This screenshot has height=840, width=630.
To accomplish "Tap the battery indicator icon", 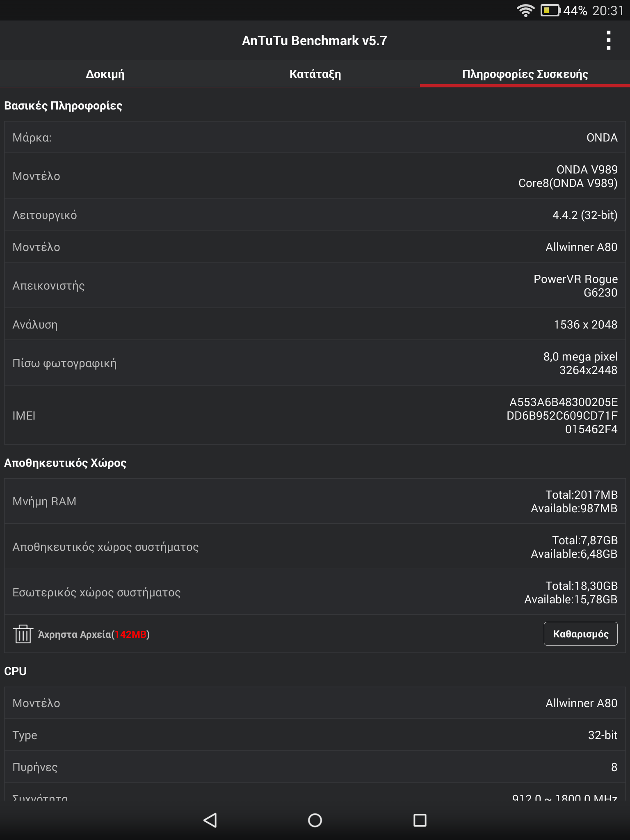I will 550,10.
